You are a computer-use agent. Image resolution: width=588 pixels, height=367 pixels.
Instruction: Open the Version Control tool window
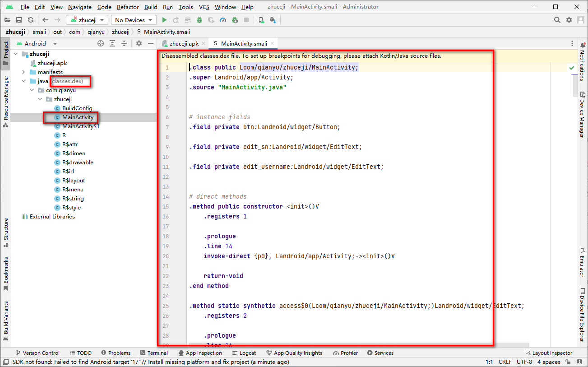(40, 353)
